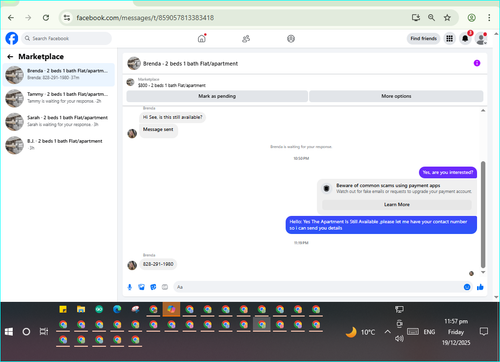Viewport: 500px width, 362px height.
Task: Open the Chrome profile avatar icon
Action: [471, 18]
